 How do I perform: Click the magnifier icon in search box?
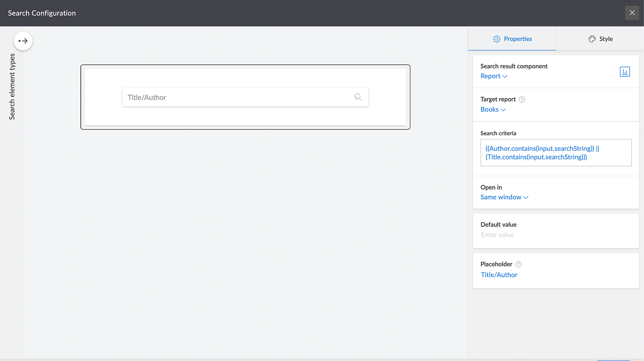(x=358, y=97)
